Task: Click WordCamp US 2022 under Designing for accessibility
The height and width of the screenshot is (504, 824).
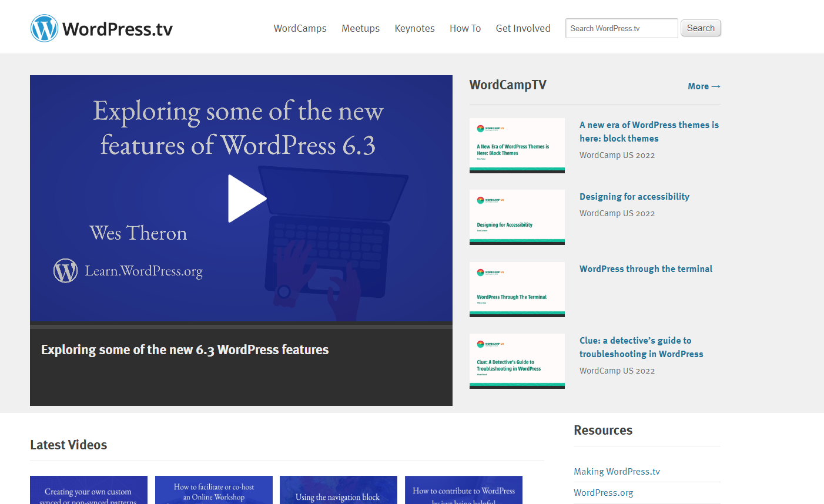Action: coord(617,214)
